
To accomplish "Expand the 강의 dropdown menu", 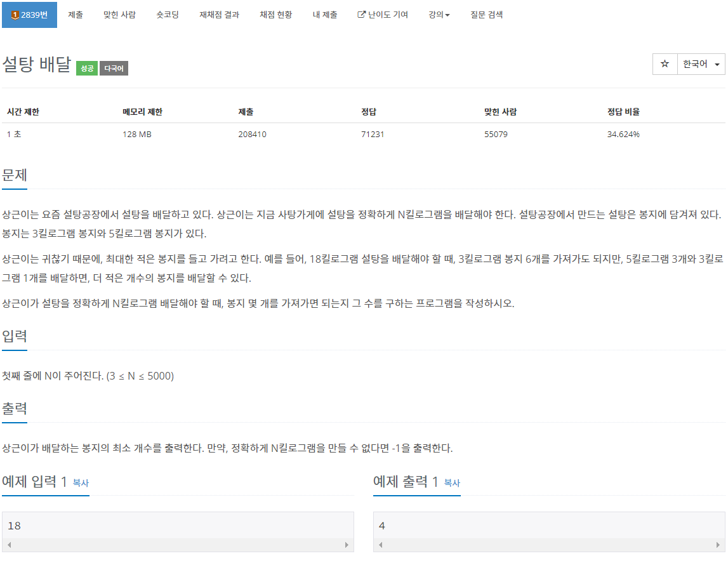I will [439, 15].
